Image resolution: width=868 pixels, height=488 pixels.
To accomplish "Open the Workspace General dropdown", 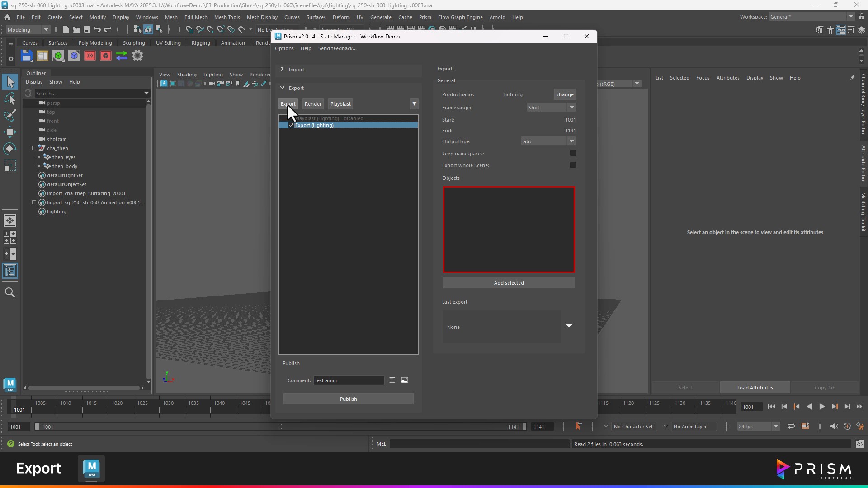I will (811, 17).
